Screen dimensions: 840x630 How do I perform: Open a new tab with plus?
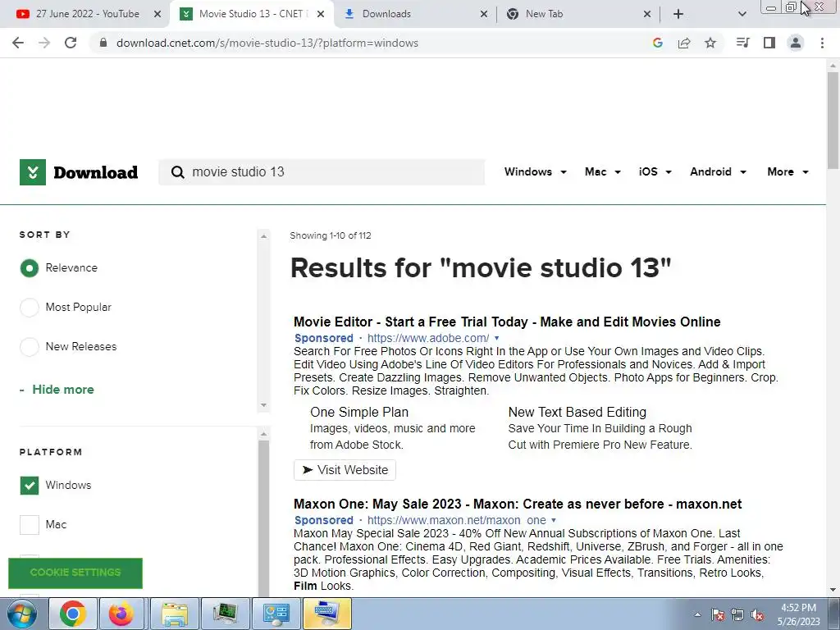(x=678, y=14)
